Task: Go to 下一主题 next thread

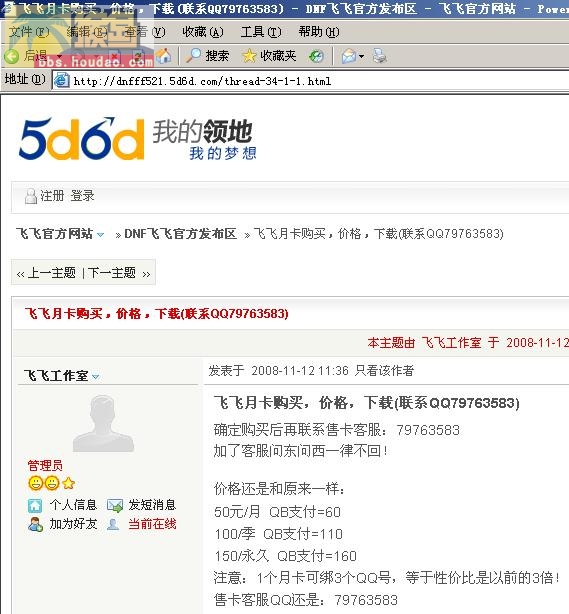Action: pos(112,273)
